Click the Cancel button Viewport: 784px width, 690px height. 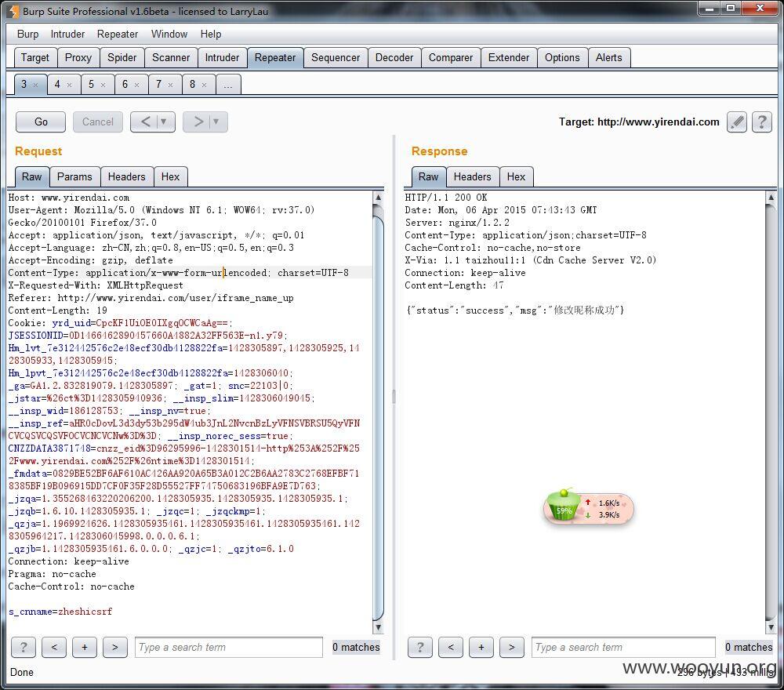click(98, 122)
